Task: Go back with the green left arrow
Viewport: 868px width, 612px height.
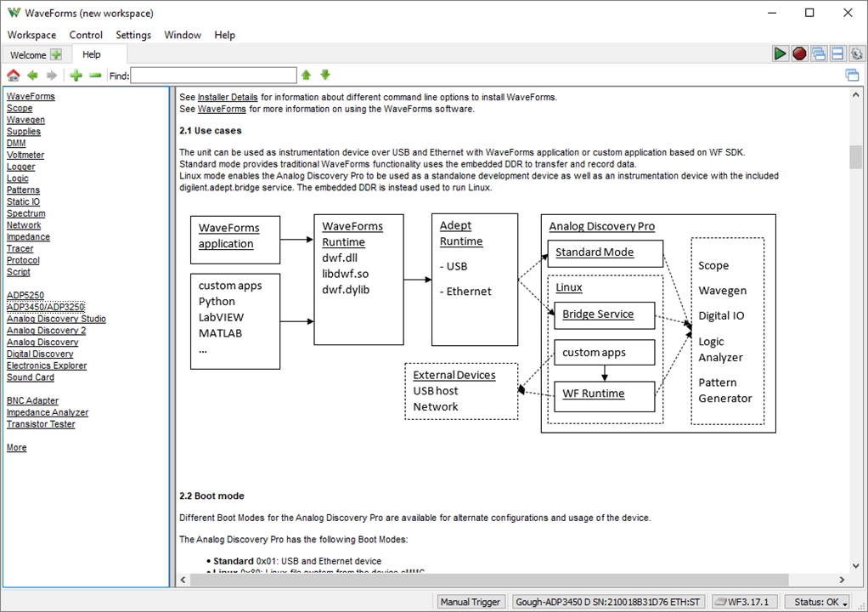Action: (x=32, y=76)
